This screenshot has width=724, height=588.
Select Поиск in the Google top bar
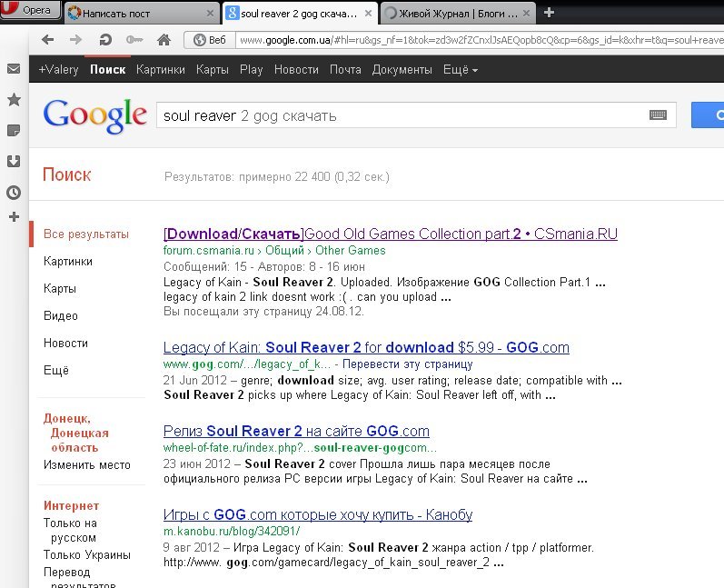click(107, 69)
